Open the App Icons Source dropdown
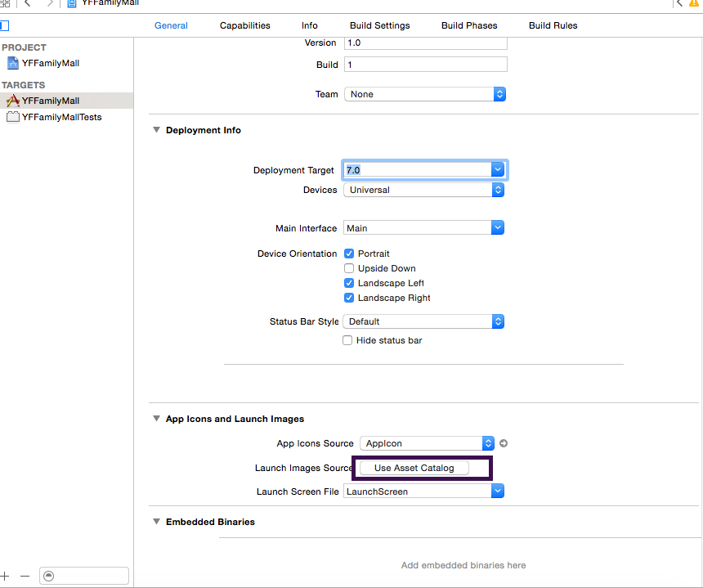Image resolution: width=703 pixels, height=588 pixels. pos(428,443)
